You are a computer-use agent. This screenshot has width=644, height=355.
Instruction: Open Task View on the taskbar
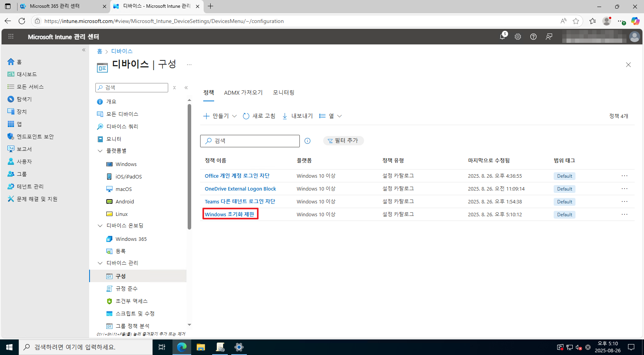pos(162,347)
